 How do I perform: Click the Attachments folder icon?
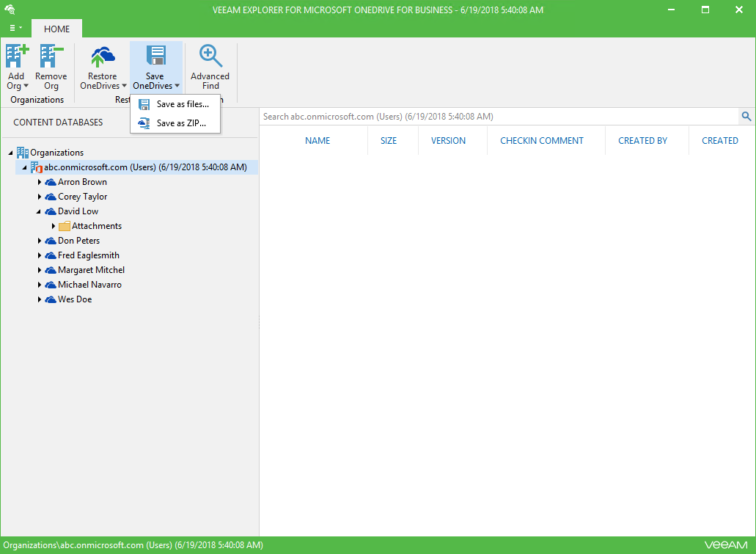(65, 226)
